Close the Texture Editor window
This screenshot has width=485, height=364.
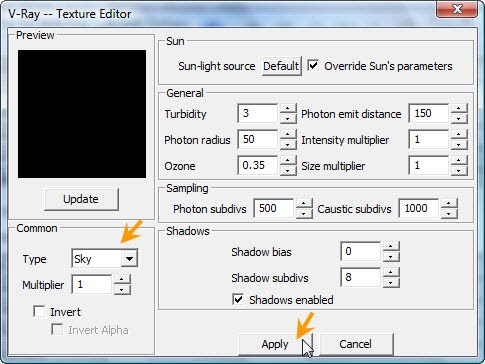457,9
